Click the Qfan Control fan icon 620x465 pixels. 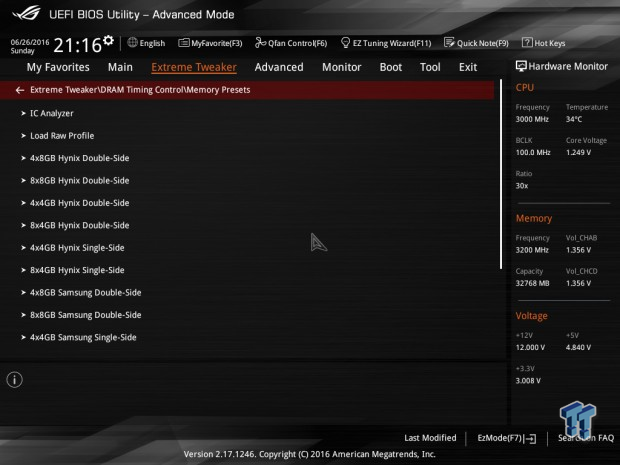[x=260, y=43]
